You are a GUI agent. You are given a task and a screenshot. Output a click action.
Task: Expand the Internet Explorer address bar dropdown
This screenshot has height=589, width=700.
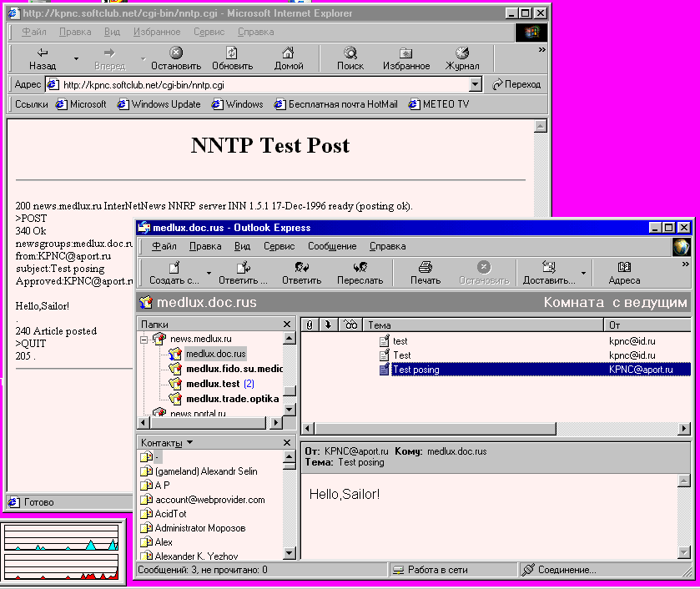click(476, 84)
